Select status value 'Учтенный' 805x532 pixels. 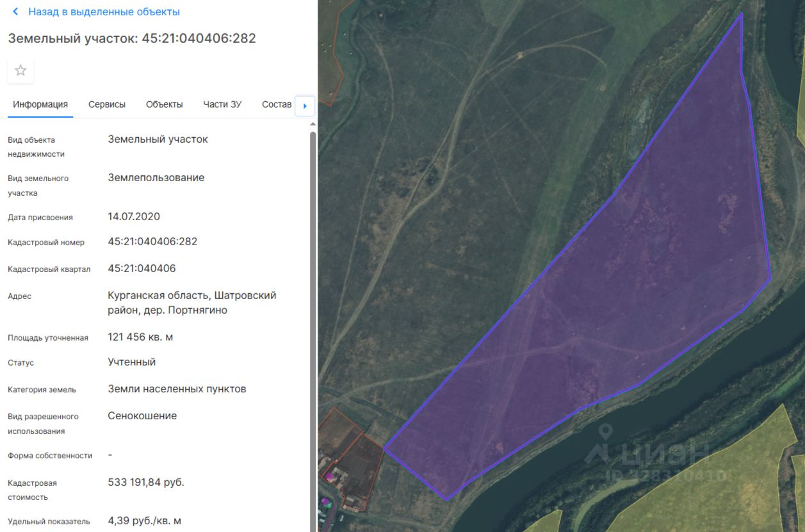(132, 362)
